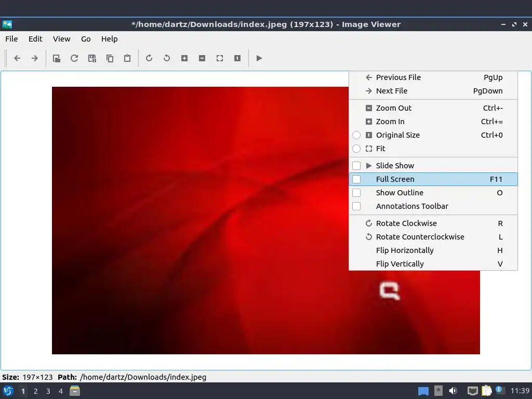Select the Original Size radio option
Viewport: 532px width, 399px height.
pos(356,135)
